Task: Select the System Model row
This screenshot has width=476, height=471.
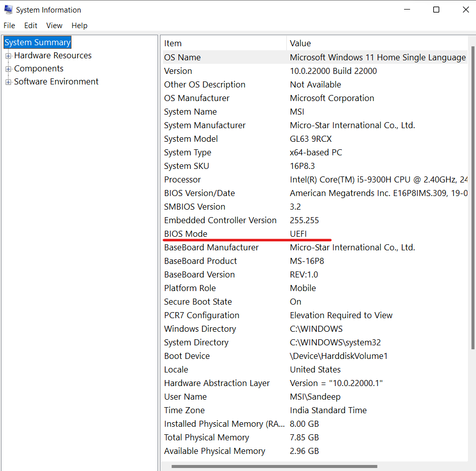Action: (x=315, y=139)
